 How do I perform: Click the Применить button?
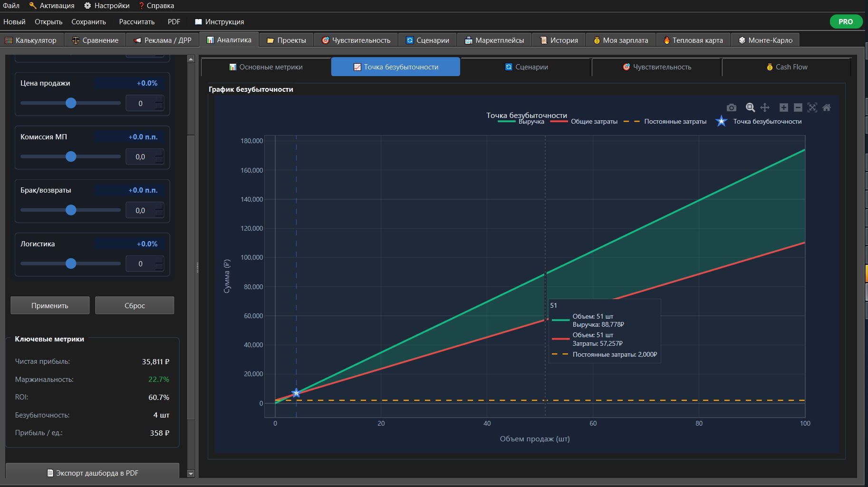50,305
